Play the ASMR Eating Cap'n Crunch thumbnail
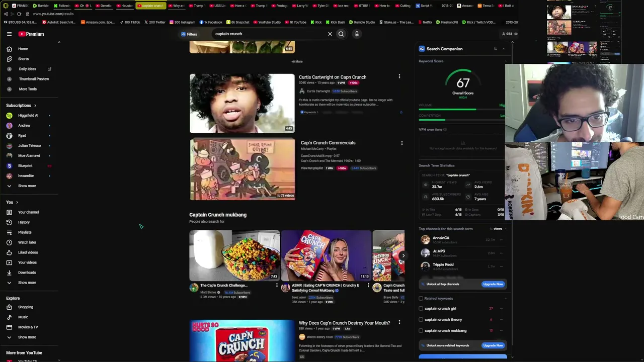644x362 pixels. pos(326,255)
